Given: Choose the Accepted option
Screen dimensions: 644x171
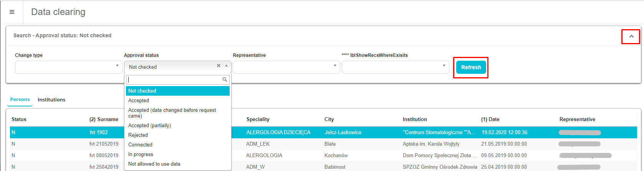Looking at the screenshot, I should [x=139, y=100].
